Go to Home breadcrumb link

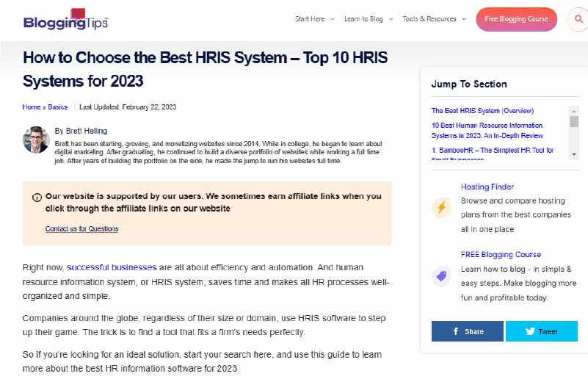[x=32, y=107]
